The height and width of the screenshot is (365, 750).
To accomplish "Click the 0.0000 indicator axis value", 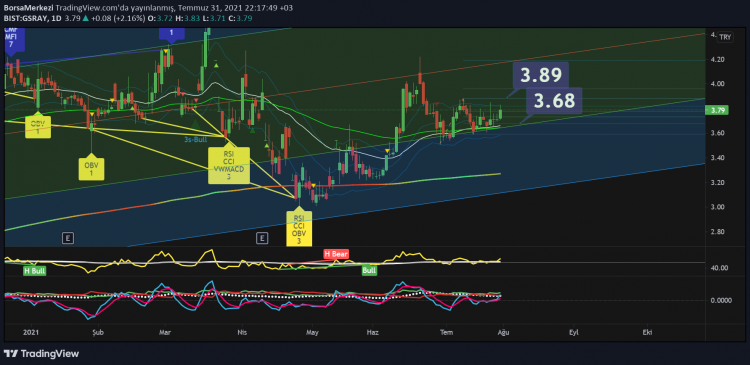I will 720,300.
